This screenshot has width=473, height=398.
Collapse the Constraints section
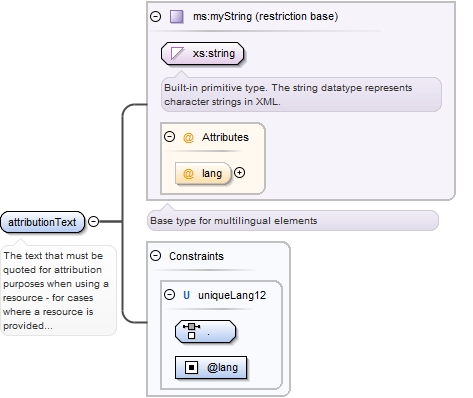[156, 256]
